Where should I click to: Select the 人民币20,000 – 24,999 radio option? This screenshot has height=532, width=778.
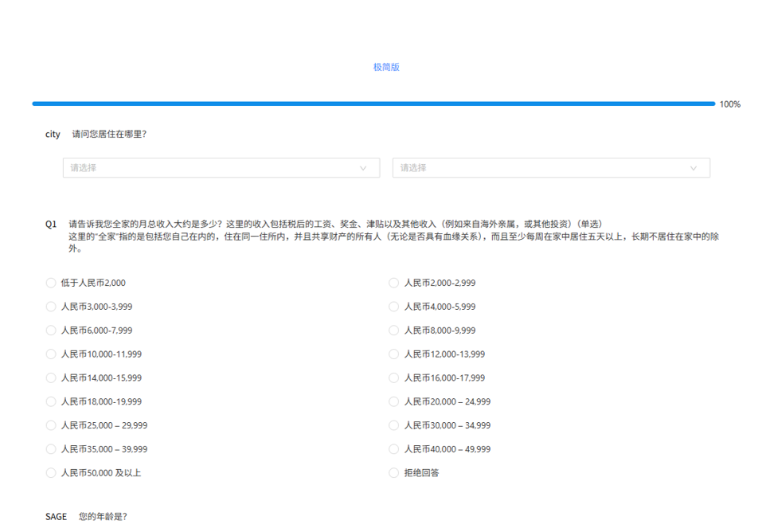pyautogui.click(x=393, y=401)
